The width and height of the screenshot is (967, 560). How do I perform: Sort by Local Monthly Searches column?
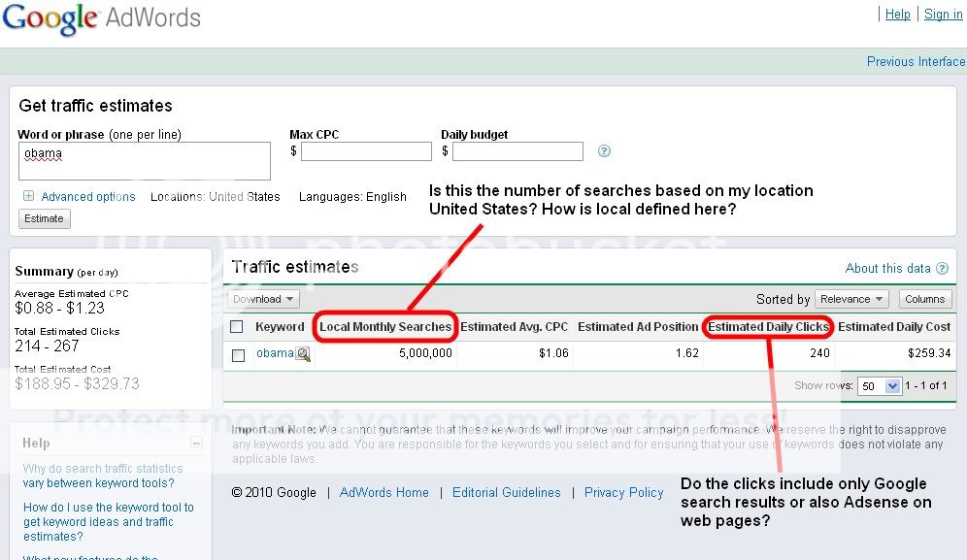tap(385, 327)
